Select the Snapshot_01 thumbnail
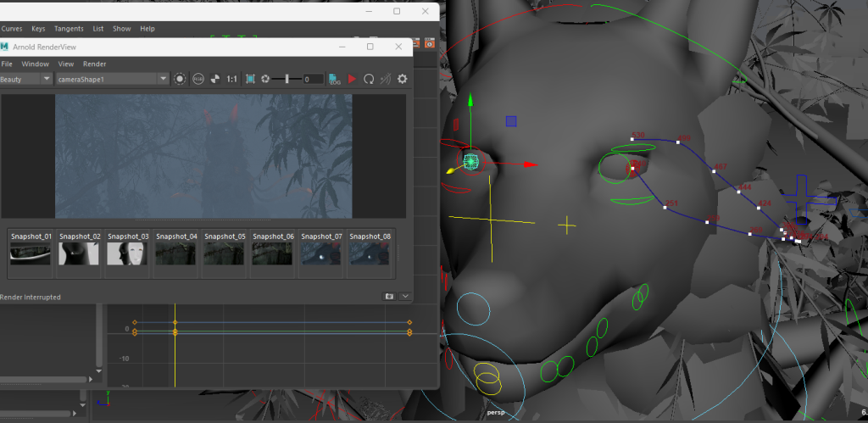 (x=31, y=253)
